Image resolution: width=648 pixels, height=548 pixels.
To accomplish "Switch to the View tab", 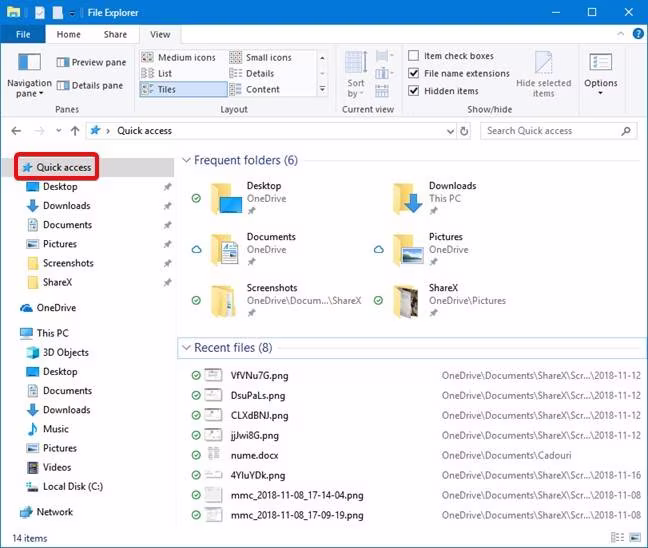I will (160, 34).
